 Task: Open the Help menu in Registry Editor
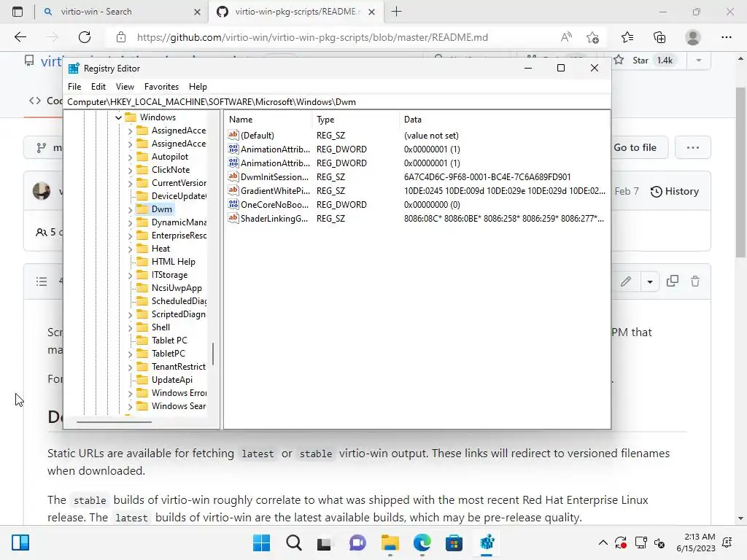(198, 87)
